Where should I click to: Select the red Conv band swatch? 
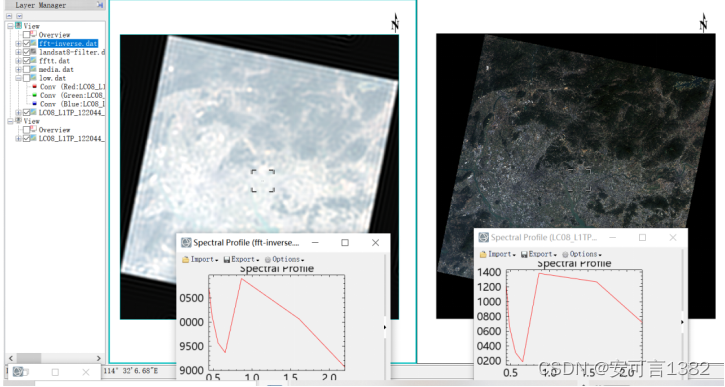(34, 86)
